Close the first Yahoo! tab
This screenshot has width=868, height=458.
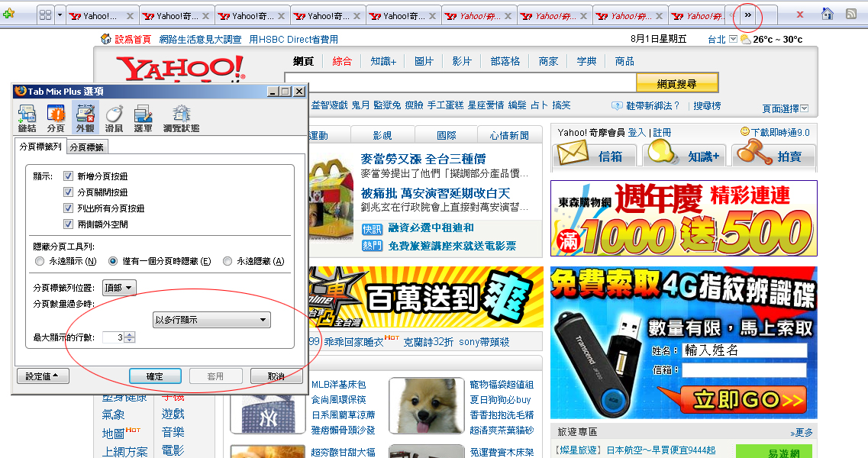click(x=130, y=16)
